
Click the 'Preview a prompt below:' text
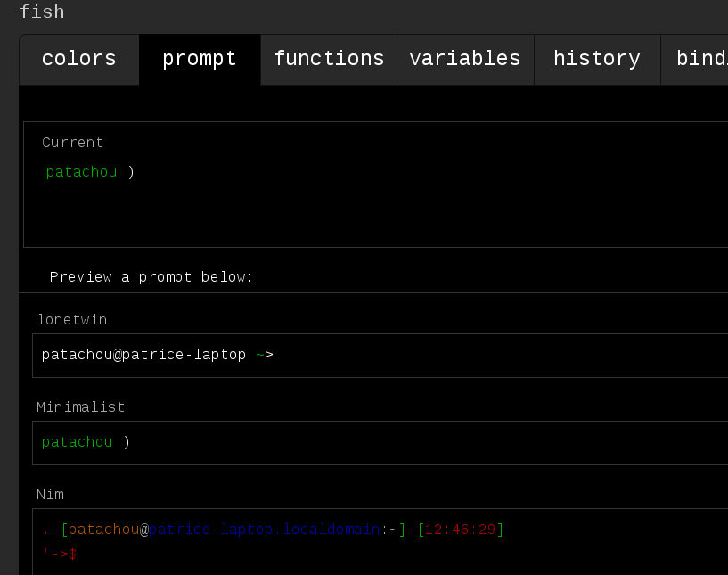pyautogui.click(x=151, y=277)
